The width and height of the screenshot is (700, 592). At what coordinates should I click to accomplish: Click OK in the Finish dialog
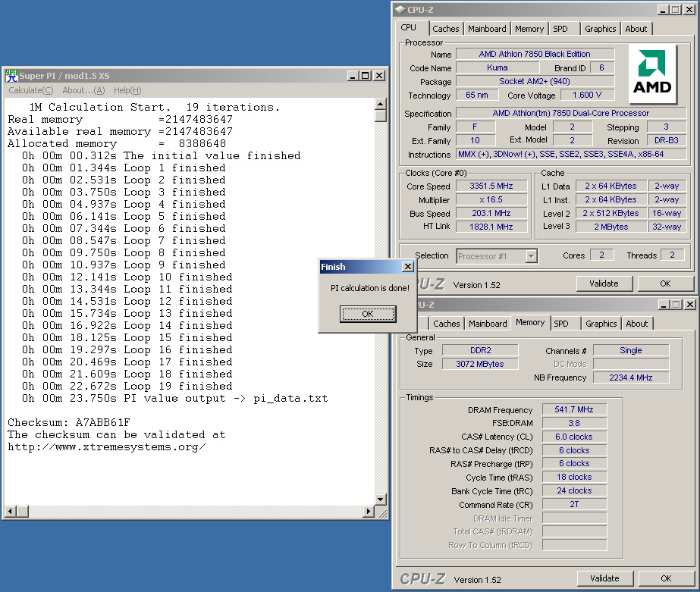(x=367, y=314)
